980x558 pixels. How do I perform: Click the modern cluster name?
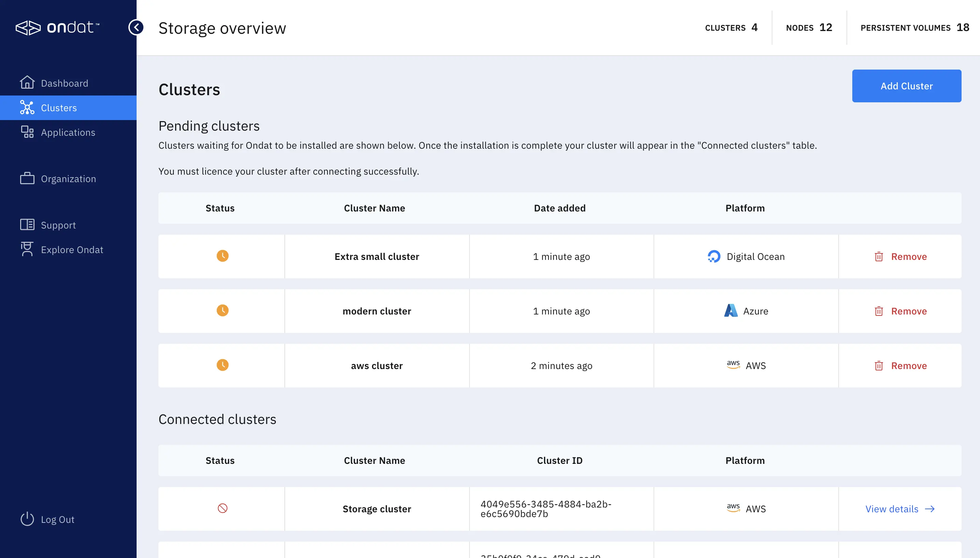pos(376,311)
